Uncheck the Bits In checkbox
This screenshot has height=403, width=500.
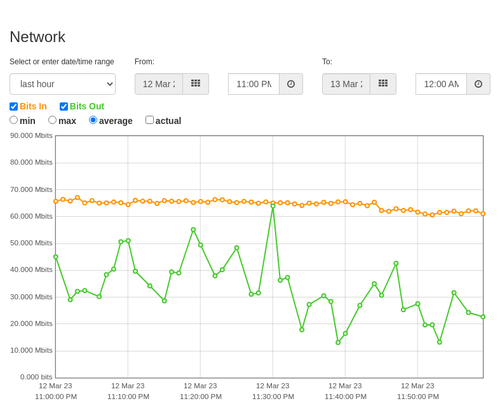tap(14, 106)
